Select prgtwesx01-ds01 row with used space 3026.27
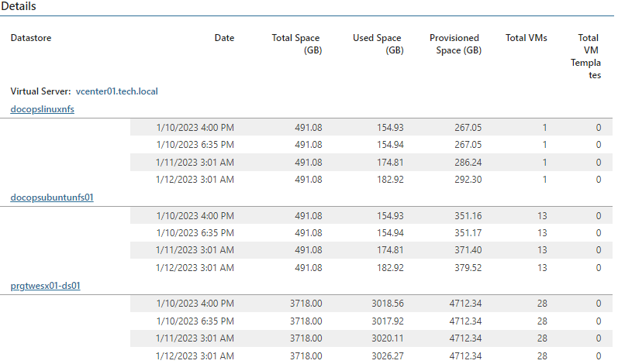This screenshot has width=618, height=364. (x=371, y=355)
